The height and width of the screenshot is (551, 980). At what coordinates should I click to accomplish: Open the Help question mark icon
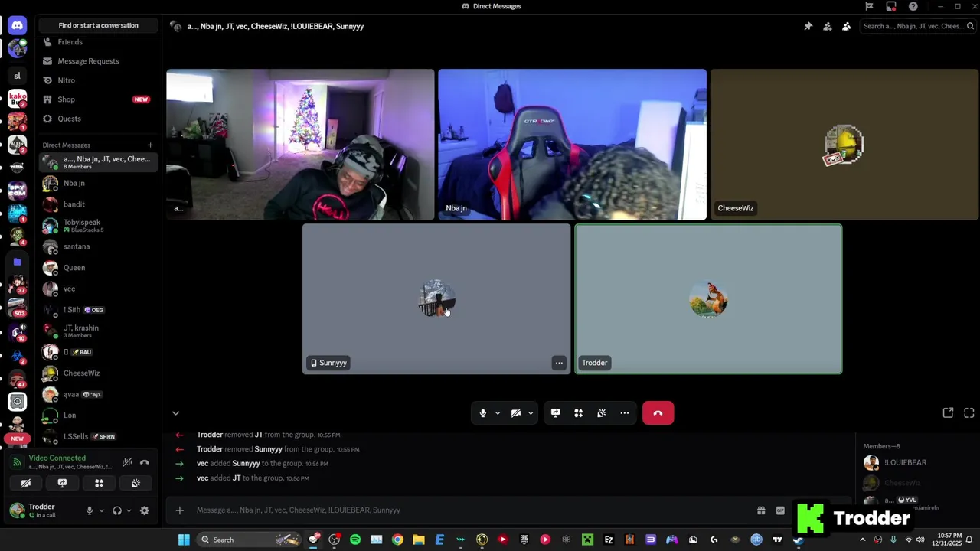pyautogui.click(x=913, y=6)
